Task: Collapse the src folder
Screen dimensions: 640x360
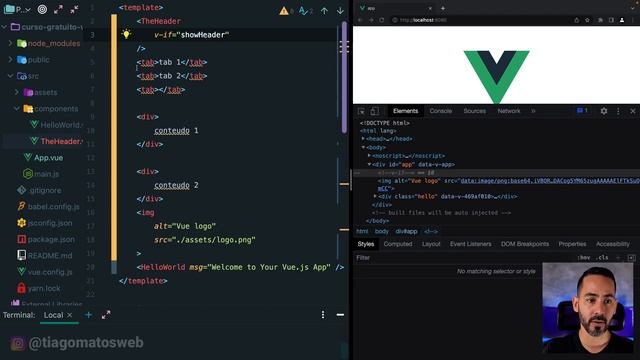Action: click(10, 76)
